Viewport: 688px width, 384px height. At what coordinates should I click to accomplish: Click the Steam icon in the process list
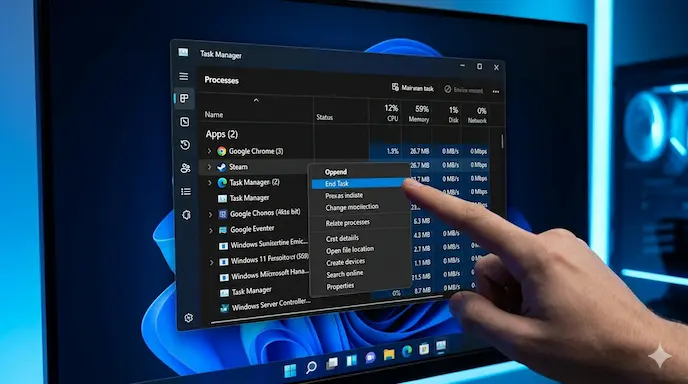[x=222, y=167]
